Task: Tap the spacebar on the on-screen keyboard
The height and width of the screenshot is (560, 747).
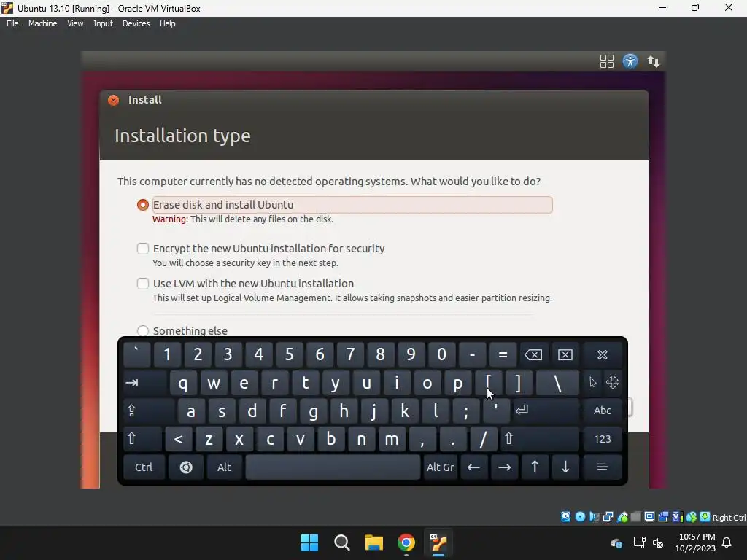Action: pos(333,467)
